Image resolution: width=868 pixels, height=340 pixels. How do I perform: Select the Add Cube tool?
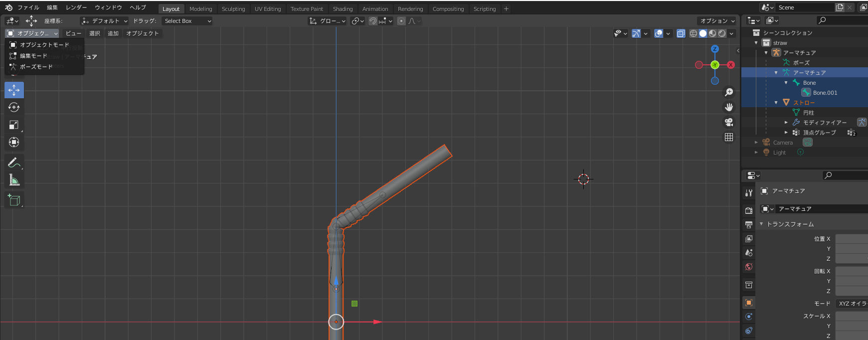(14, 200)
